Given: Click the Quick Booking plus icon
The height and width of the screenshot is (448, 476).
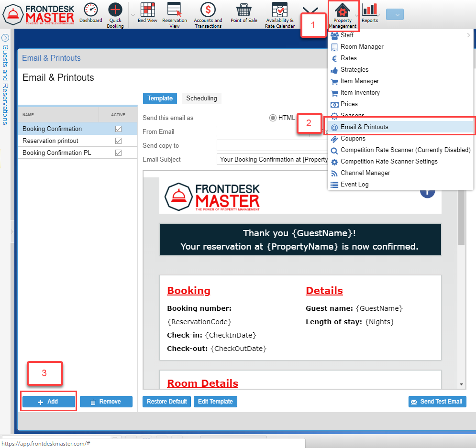Looking at the screenshot, I should point(115,10).
